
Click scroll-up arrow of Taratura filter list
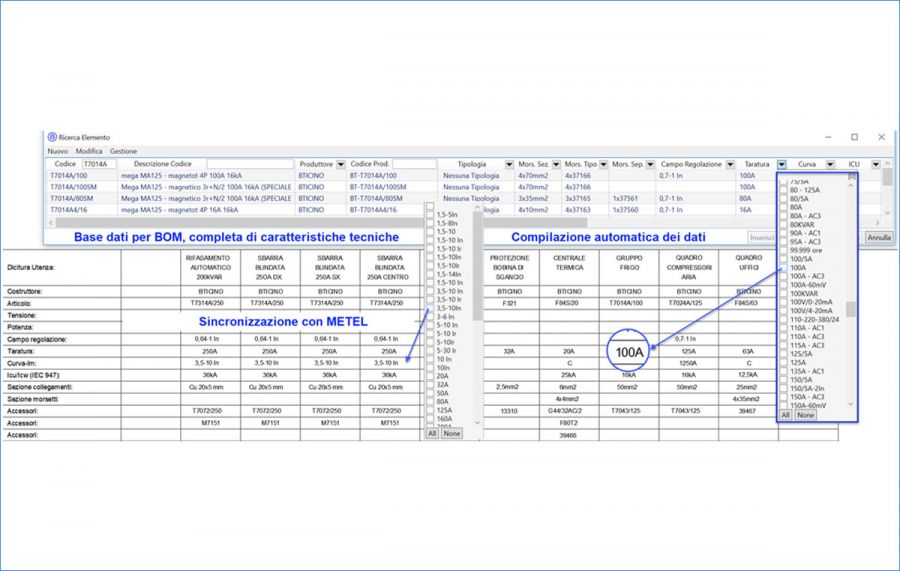point(851,186)
